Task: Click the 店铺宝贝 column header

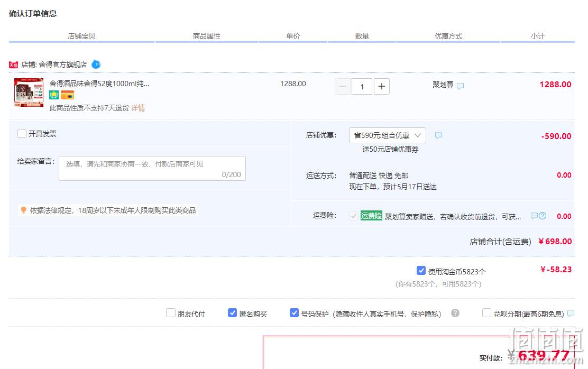Action: click(x=81, y=36)
